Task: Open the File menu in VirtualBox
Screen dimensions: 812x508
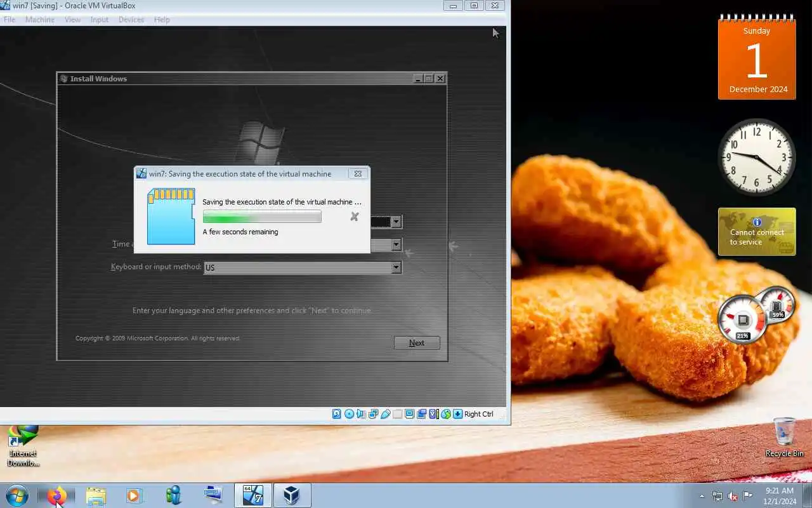Action: (10, 20)
